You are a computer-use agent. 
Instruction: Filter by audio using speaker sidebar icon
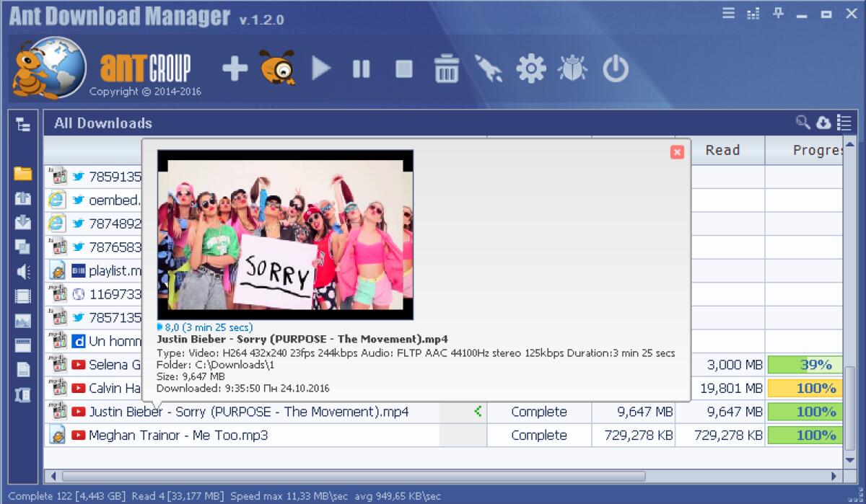point(23,271)
